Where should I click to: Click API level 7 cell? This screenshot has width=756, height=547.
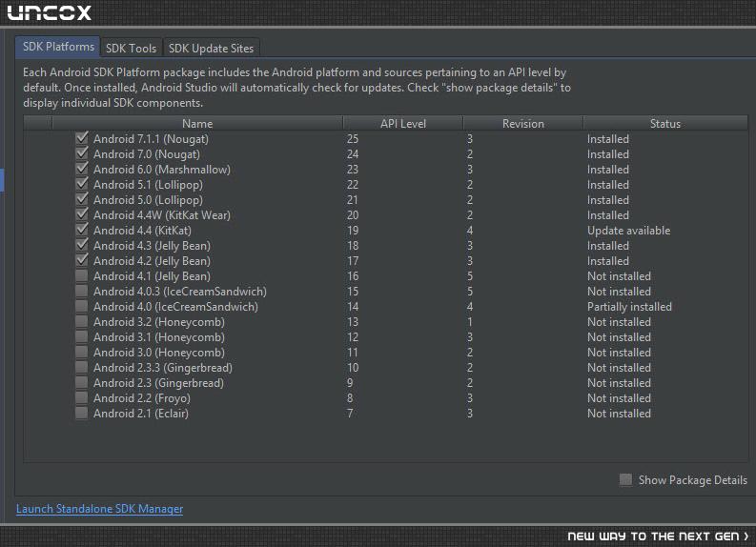(x=350, y=413)
